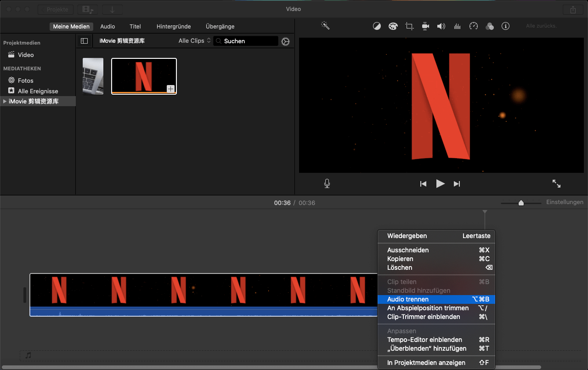Click the timeline clip audio waveform
The image size is (588, 370).
pyautogui.click(x=204, y=312)
